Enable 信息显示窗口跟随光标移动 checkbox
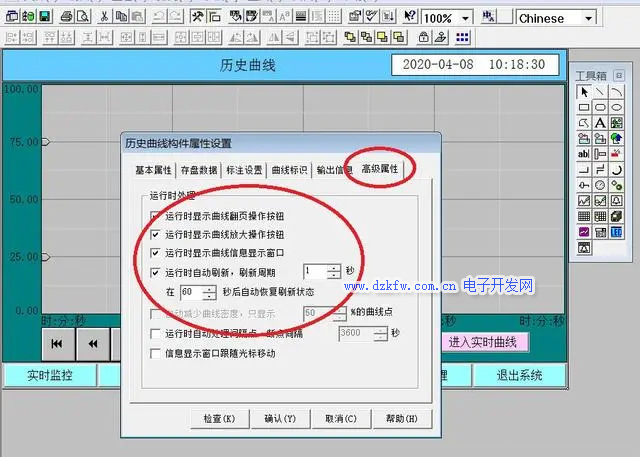Image resolution: width=640 pixels, height=457 pixels. pyautogui.click(x=154, y=353)
